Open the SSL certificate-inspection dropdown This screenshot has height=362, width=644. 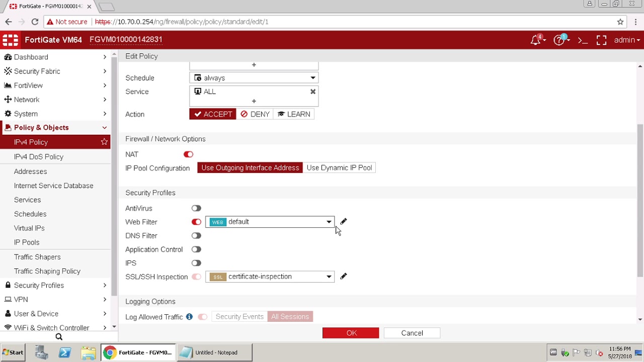coord(270,277)
